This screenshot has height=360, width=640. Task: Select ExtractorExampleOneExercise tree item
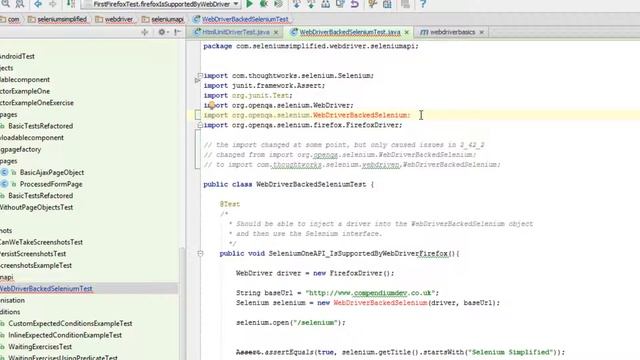(37, 103)
